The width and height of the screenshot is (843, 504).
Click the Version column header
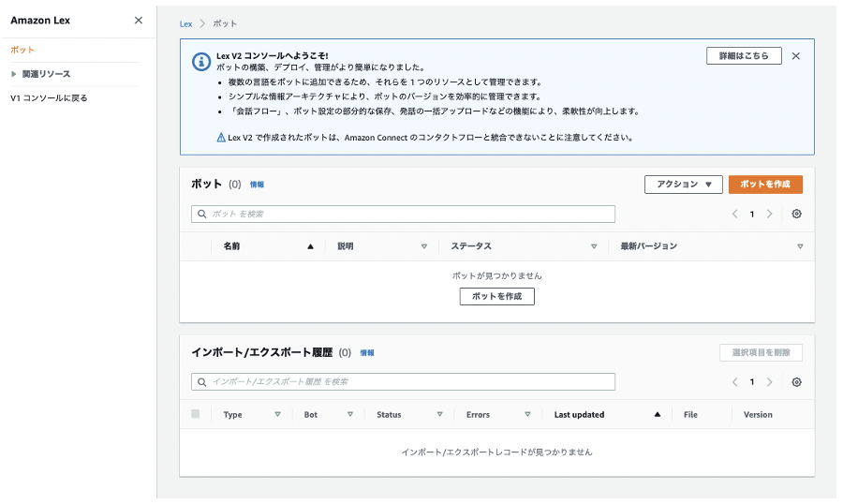coord(758,415)
